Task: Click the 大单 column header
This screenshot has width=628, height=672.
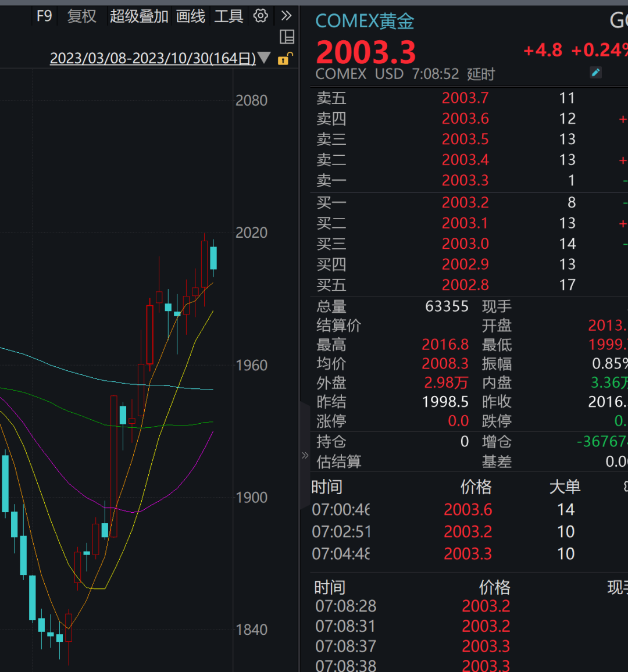Action: click(x=565, y=487)
